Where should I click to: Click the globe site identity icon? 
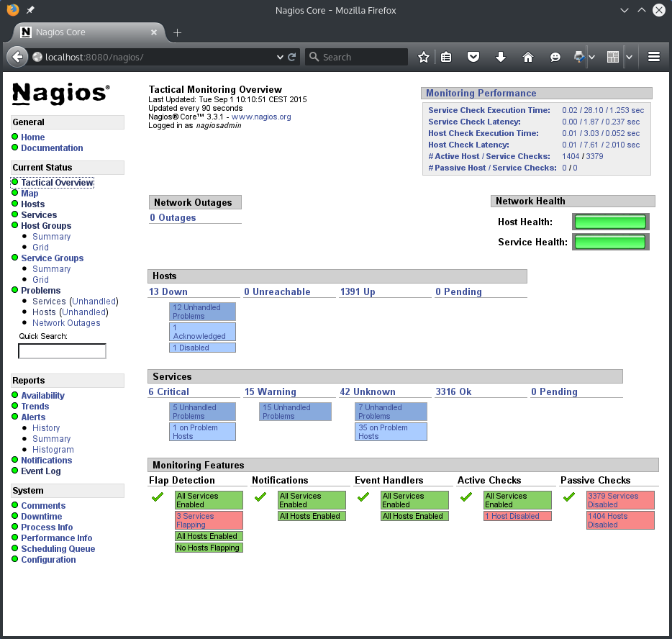(37, 57)
